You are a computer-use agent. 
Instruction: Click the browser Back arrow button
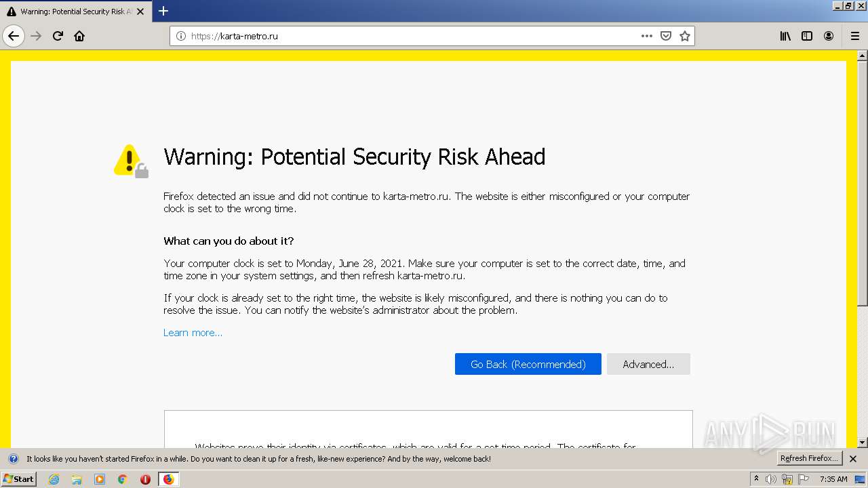(x=14, y=36)
